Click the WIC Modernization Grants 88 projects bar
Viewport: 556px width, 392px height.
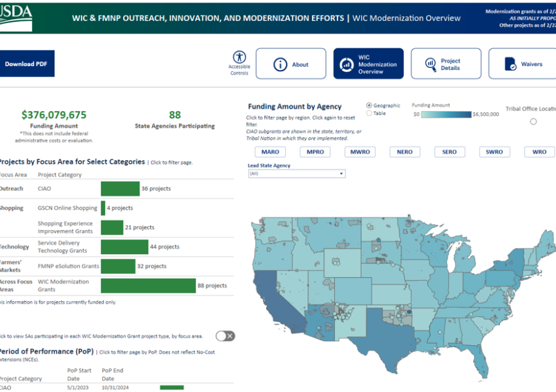pos(148,286)
